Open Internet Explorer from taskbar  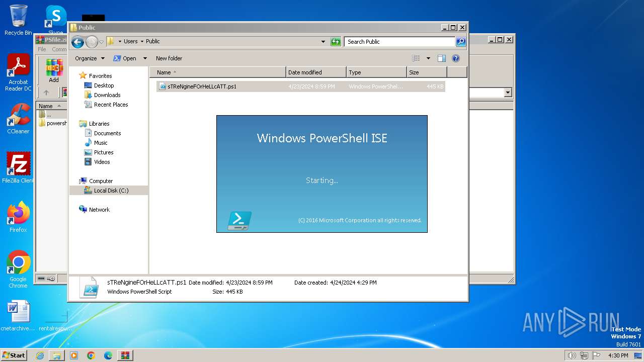pyautogui.click(x=40, y=355)
